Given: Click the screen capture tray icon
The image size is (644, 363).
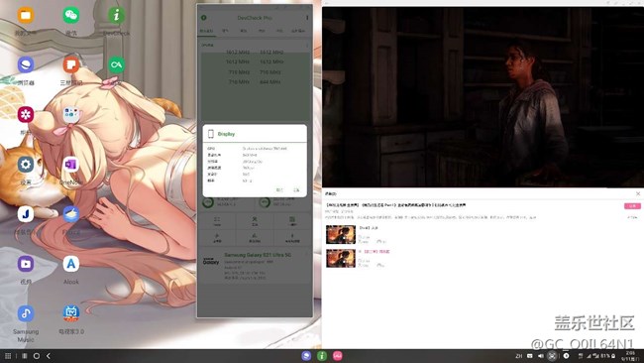Looking at the screenshot, I should [553, 356].
